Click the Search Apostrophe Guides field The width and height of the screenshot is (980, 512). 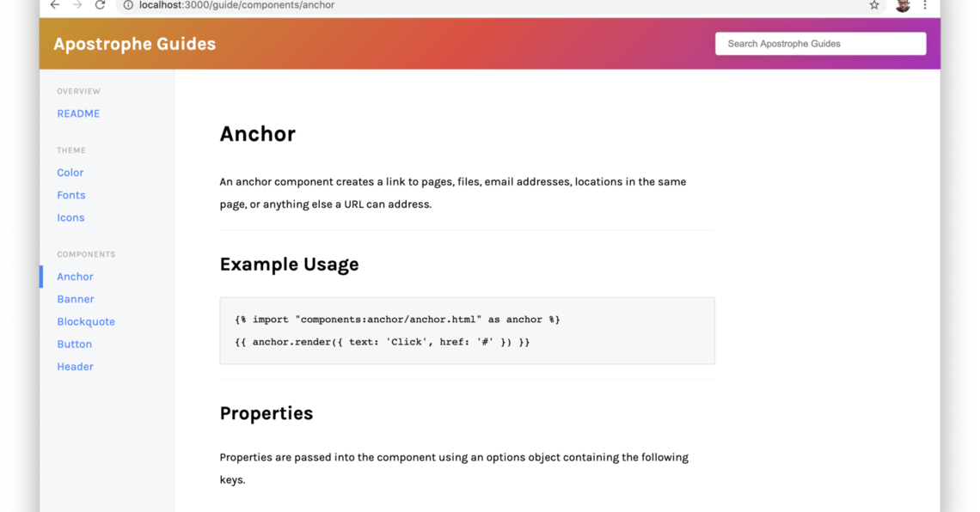(820, 43)
